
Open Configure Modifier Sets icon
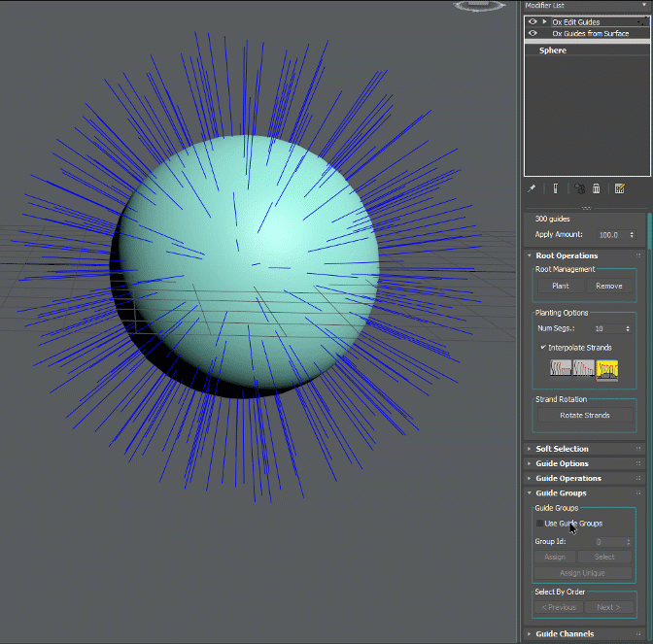coord(619,188)
